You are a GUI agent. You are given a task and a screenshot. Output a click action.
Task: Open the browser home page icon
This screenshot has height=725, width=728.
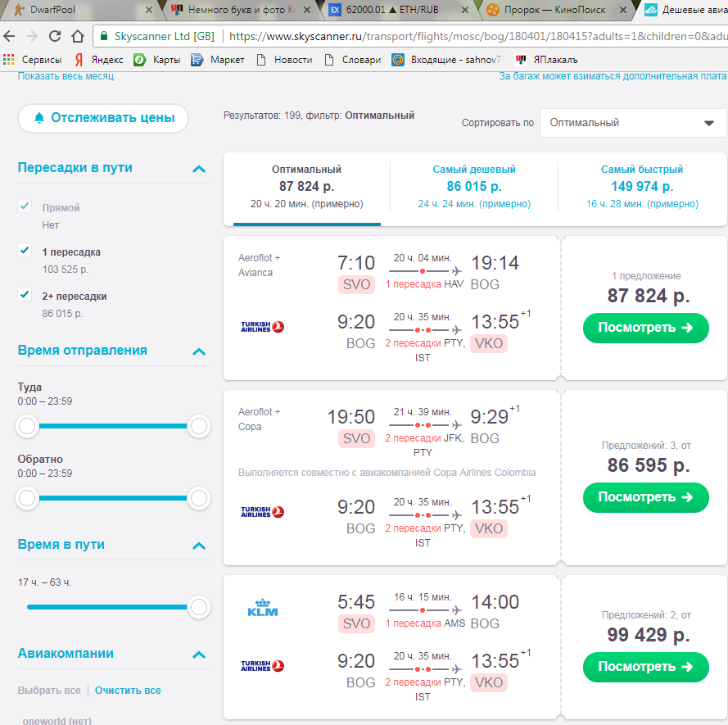coord(78,36)
